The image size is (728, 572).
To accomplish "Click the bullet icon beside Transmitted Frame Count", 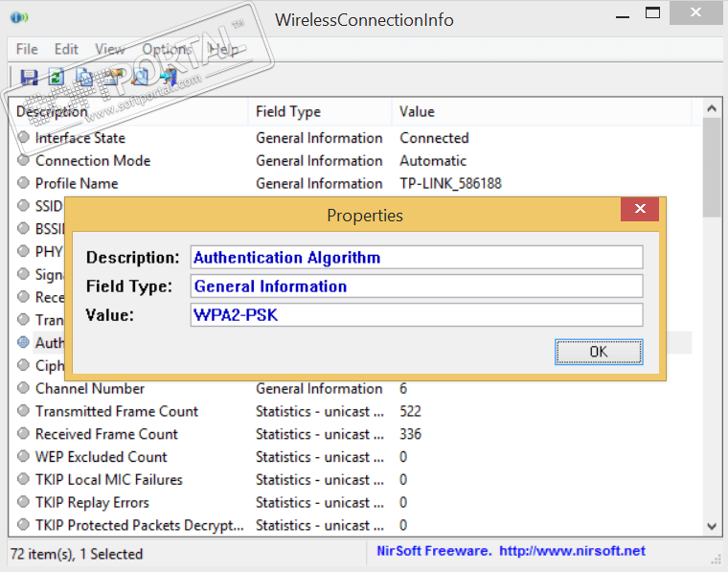I will tap(23, 410).
